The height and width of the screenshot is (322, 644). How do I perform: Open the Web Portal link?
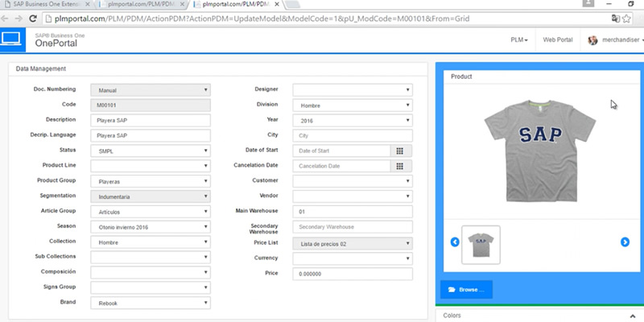[558, 39]
